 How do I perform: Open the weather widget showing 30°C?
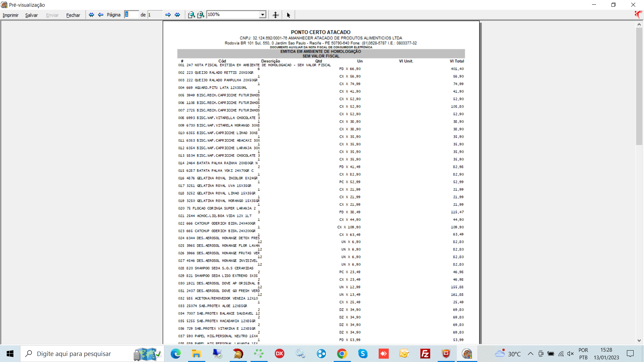tap(507, 354)
